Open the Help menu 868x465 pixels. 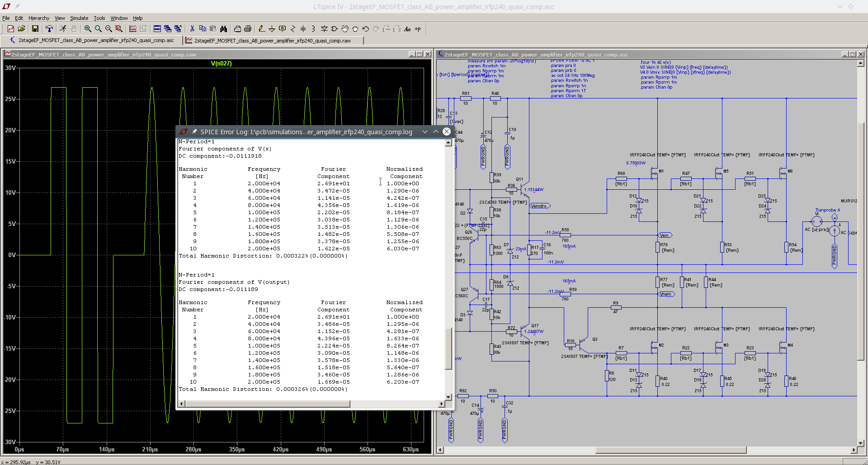[x=138, y=18]
